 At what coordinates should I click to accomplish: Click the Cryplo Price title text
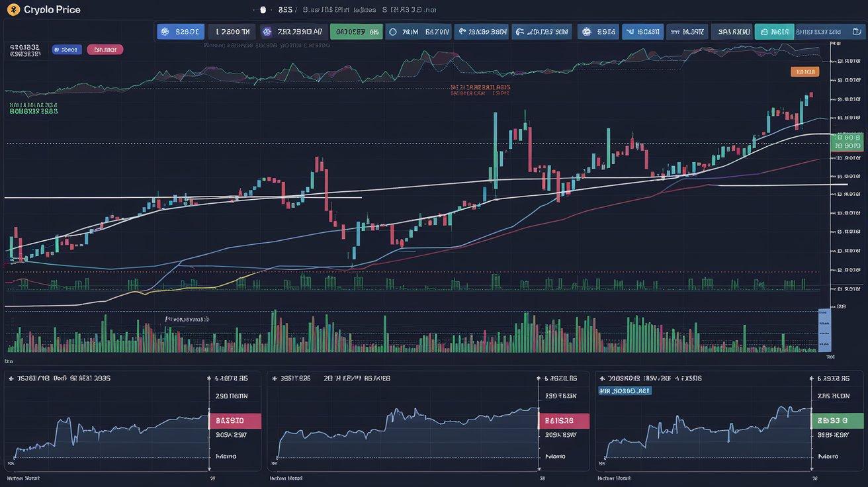(x=52, y=10)
